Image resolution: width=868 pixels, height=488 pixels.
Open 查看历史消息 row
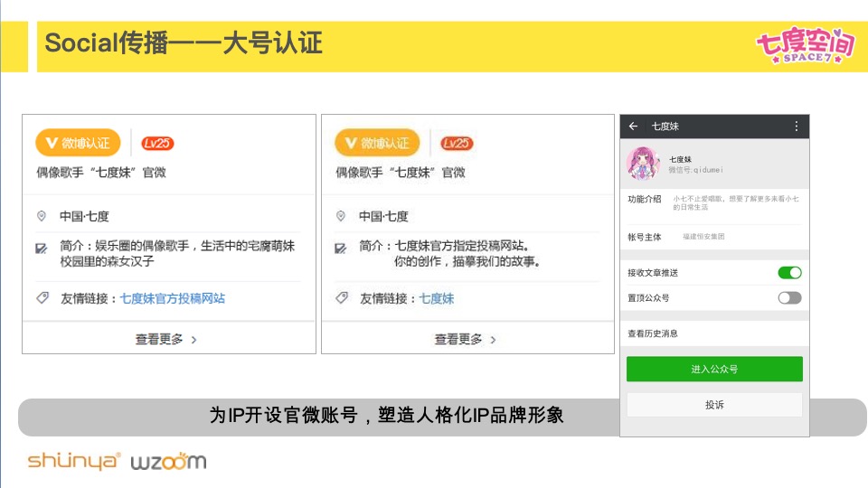714,333
